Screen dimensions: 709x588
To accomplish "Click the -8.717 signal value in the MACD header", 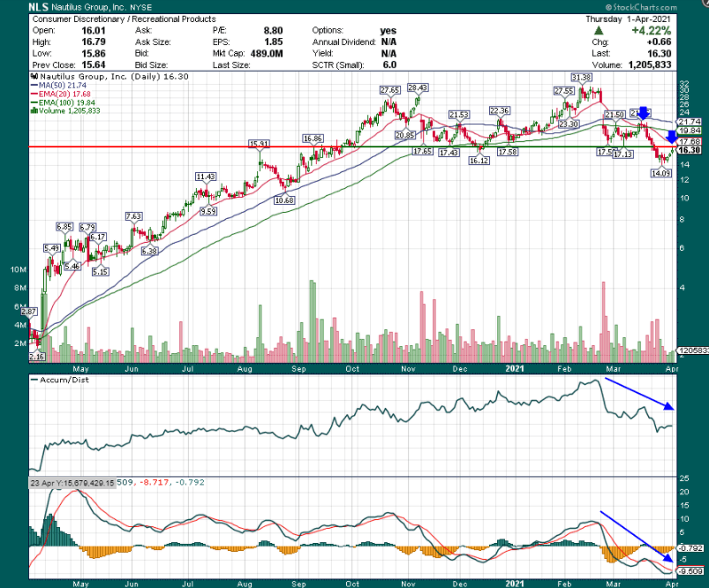I will click(x=155, y=482).
